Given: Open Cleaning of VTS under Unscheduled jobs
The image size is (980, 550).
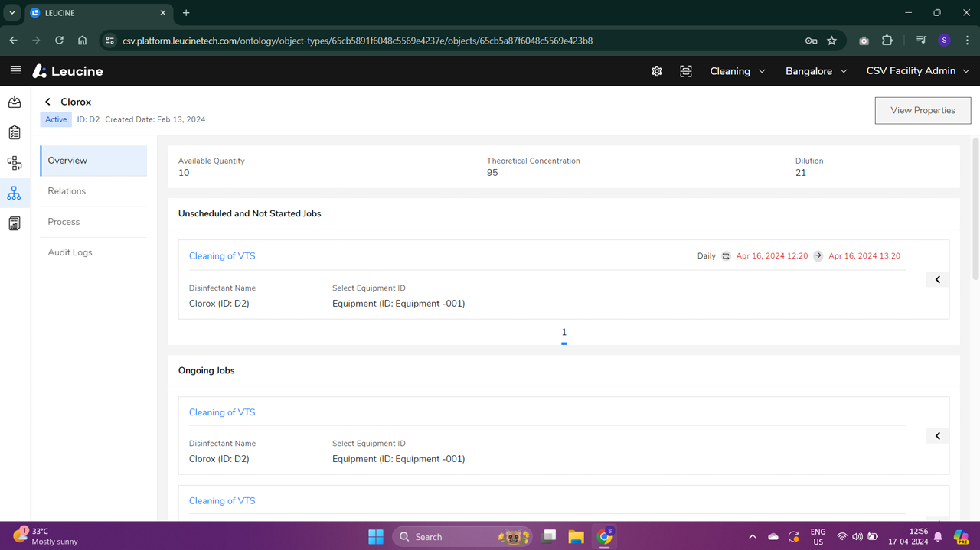Looking at the screenshot, I should (222, 256).
